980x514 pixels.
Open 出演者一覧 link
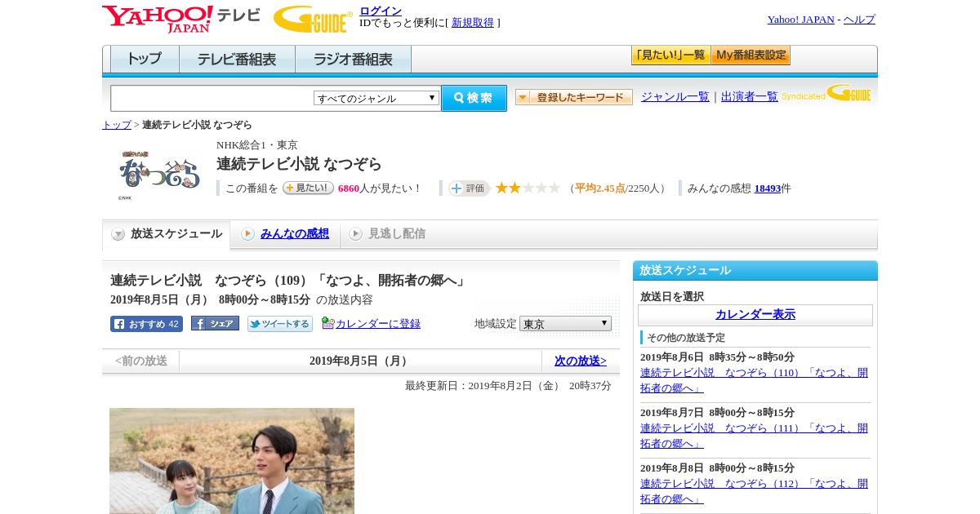750,96
